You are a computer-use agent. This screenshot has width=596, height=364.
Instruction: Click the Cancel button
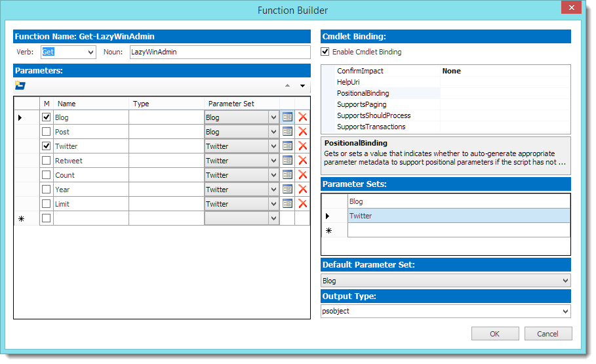547,334
